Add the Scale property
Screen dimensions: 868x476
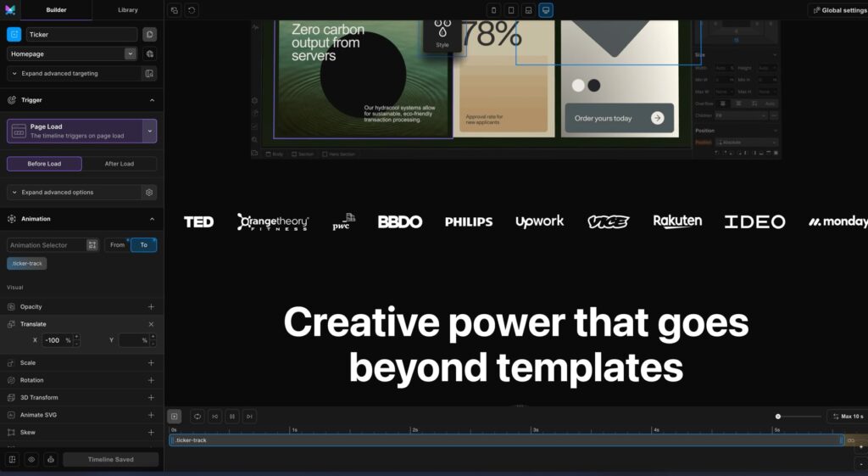coord(151,363)
